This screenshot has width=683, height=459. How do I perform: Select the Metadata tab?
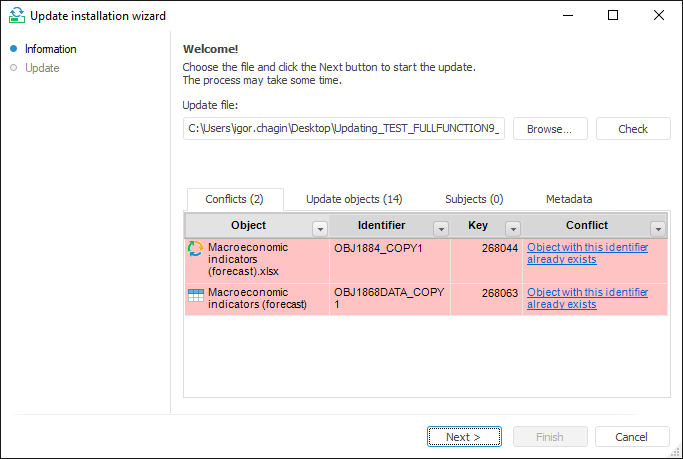tap(569, 199)
